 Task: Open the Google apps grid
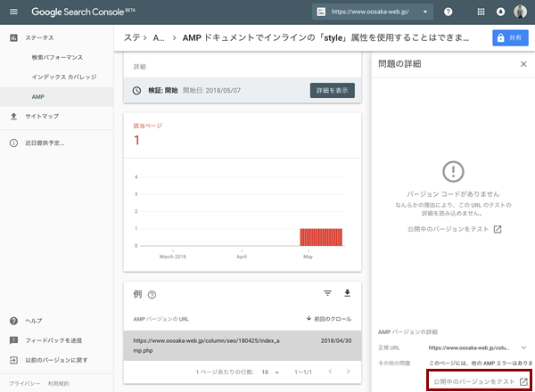(x=481, y=12)
